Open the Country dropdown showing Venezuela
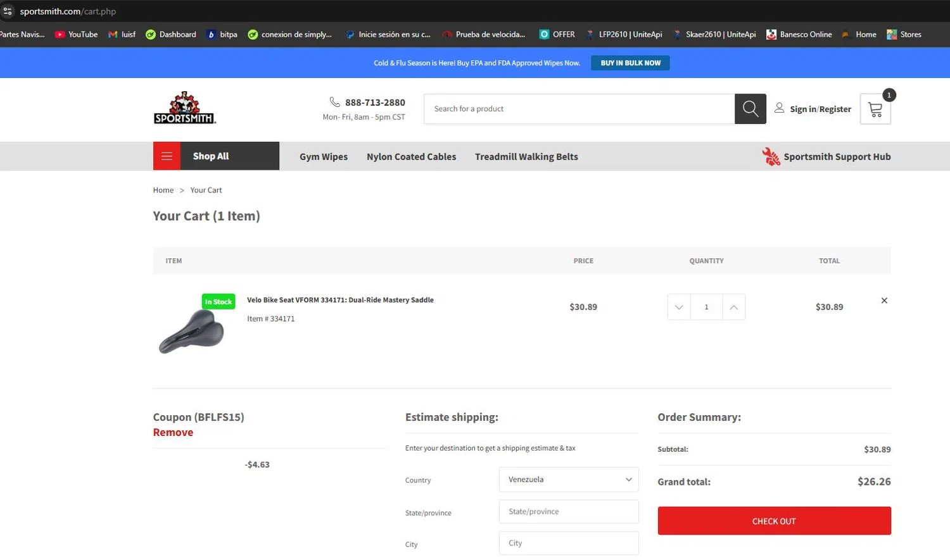Viewport: 950px width, 560px height. (569, 480)
